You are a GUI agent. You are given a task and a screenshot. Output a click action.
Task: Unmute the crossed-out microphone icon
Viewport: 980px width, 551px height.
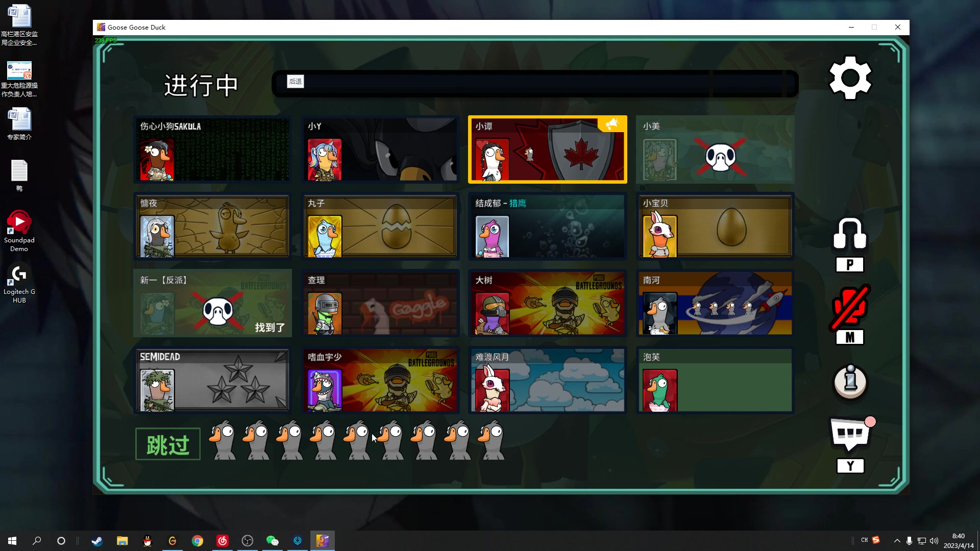(x=850, y=307)
